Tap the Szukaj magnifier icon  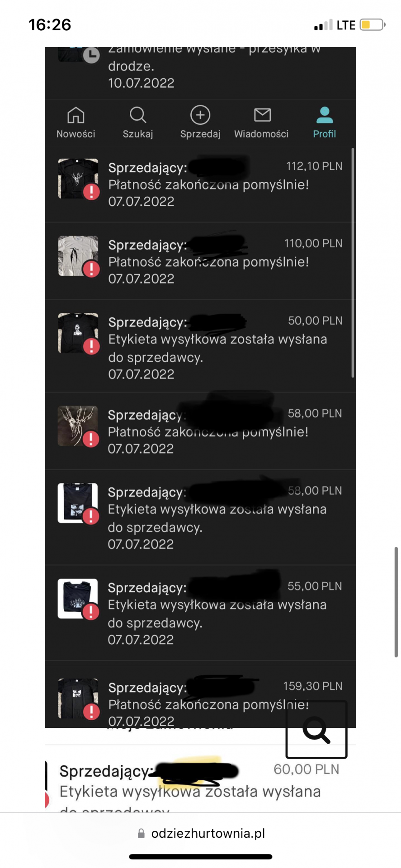click(138, 115)
